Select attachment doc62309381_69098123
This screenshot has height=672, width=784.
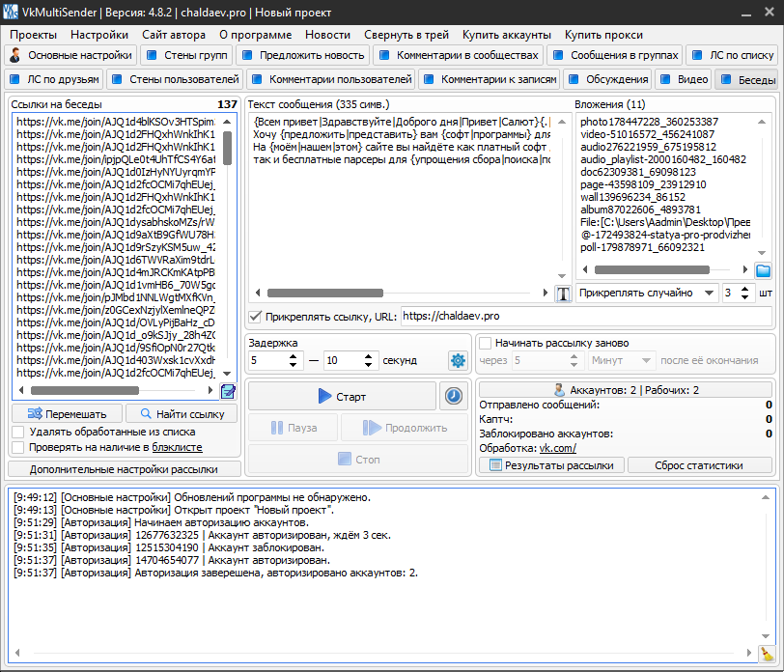637,172
